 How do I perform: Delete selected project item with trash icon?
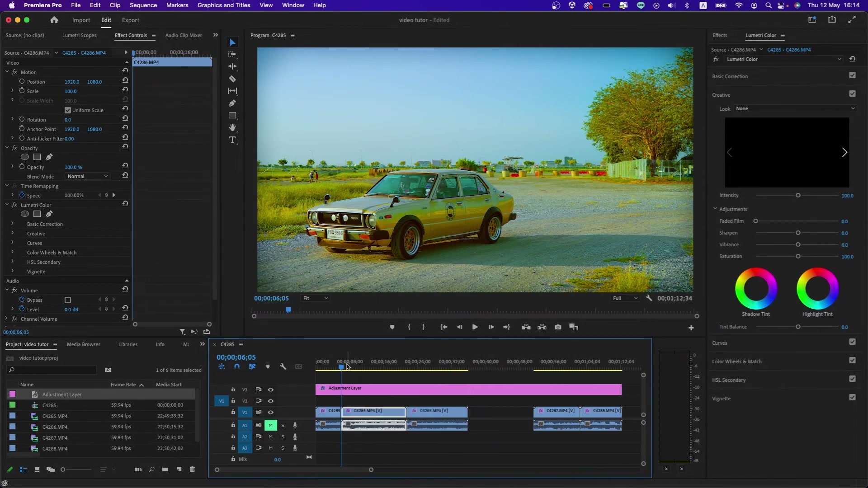tap(192, 469)
